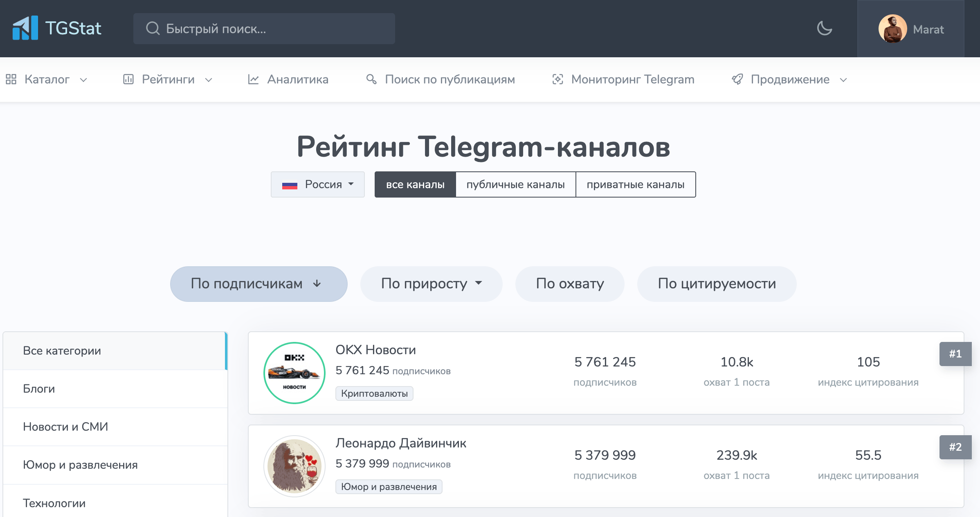Screen dimensions: 980x517
Task: Select публичные каналы filter
Action: coord(516,184)
